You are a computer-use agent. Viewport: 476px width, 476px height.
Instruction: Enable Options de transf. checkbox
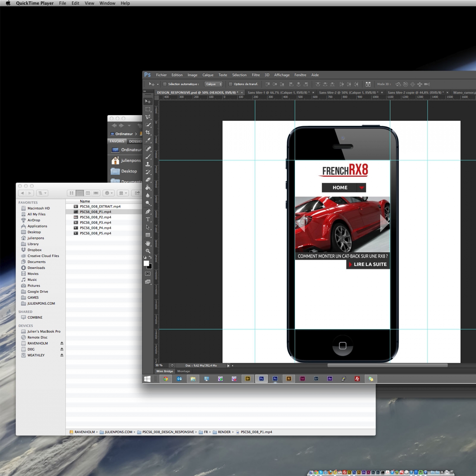tap(231, 84)
